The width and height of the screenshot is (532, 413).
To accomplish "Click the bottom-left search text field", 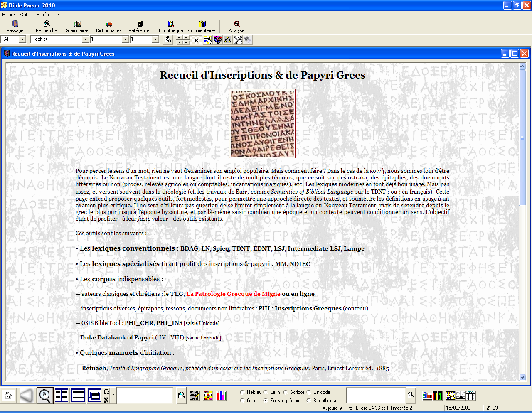I will click(x=145, y=396).
